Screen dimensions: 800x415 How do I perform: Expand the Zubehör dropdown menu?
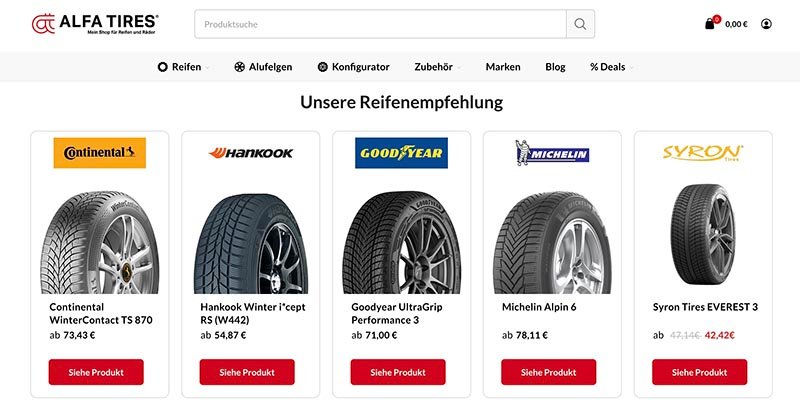coord(438,67)
